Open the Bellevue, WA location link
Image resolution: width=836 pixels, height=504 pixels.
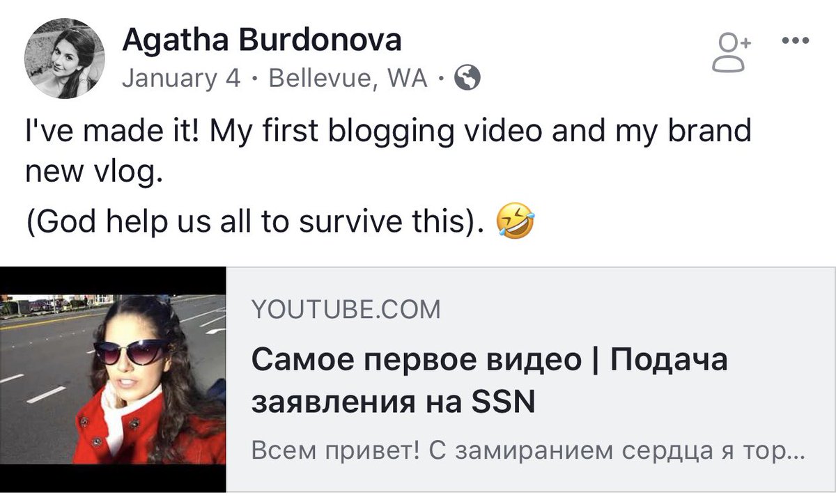(x=348, y=79)
